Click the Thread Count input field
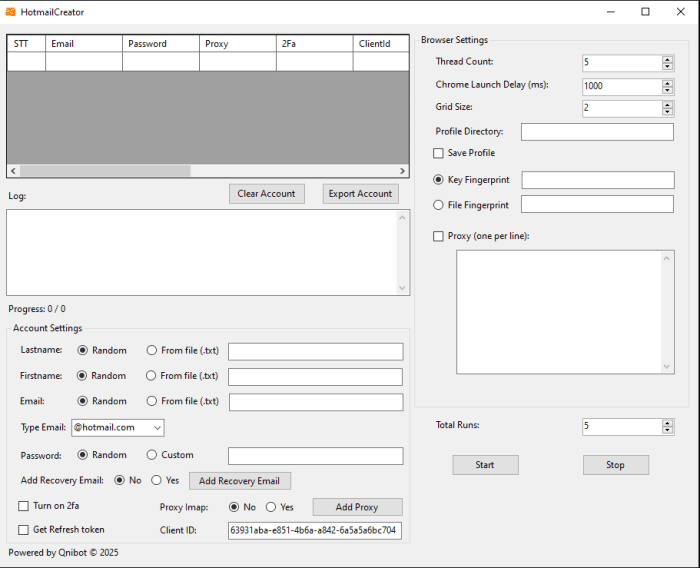Image resolution: width=700 pixels, height=568 pixels. coord(622,63)
